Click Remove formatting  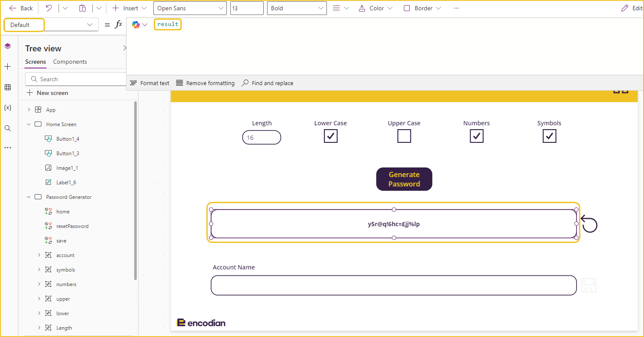(205, 83)
